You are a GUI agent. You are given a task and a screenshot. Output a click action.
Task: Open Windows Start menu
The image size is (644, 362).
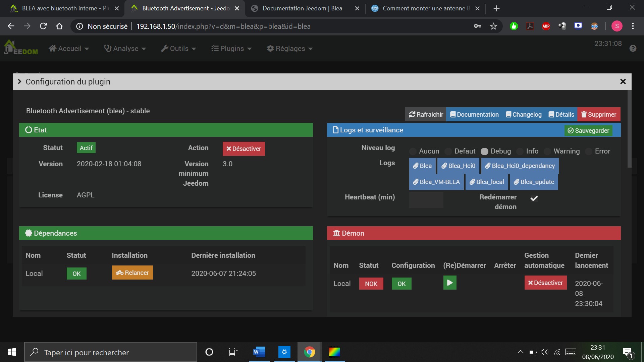tap(12, 352)
